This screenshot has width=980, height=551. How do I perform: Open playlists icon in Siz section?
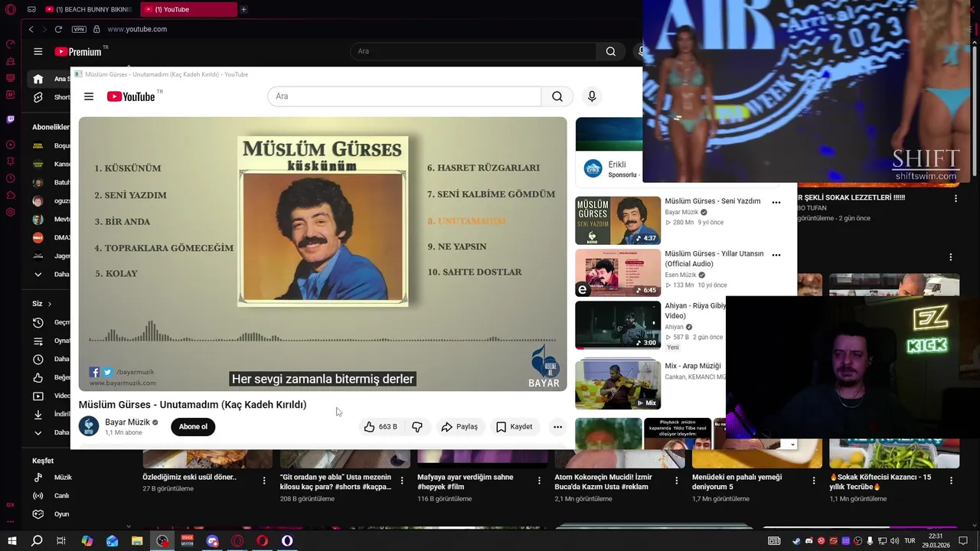(x=38, y=341)
